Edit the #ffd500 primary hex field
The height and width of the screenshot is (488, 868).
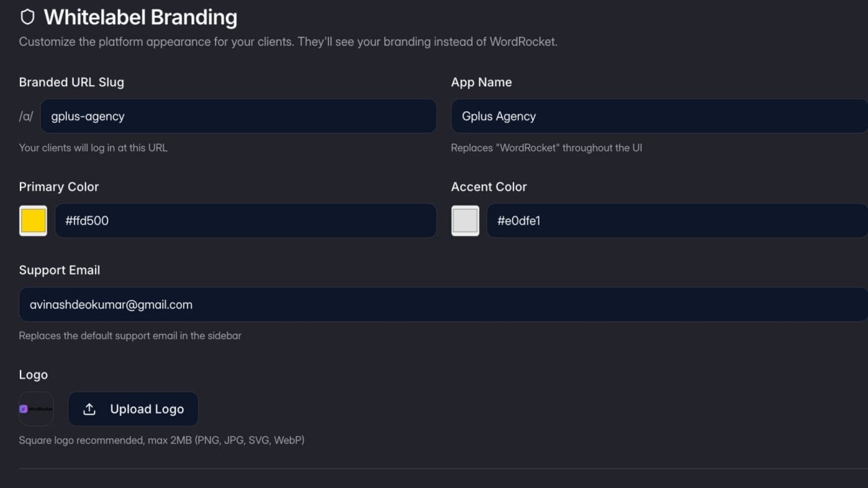(x=245, y=220)
